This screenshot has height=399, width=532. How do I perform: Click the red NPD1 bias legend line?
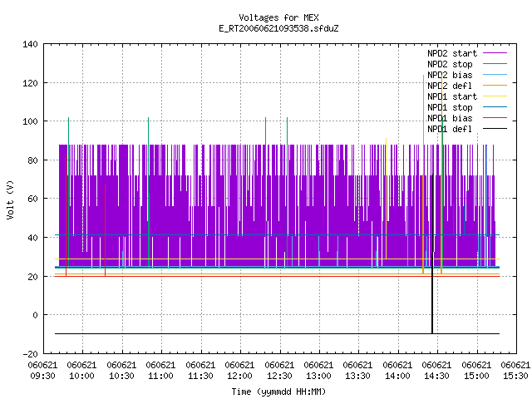495,118
